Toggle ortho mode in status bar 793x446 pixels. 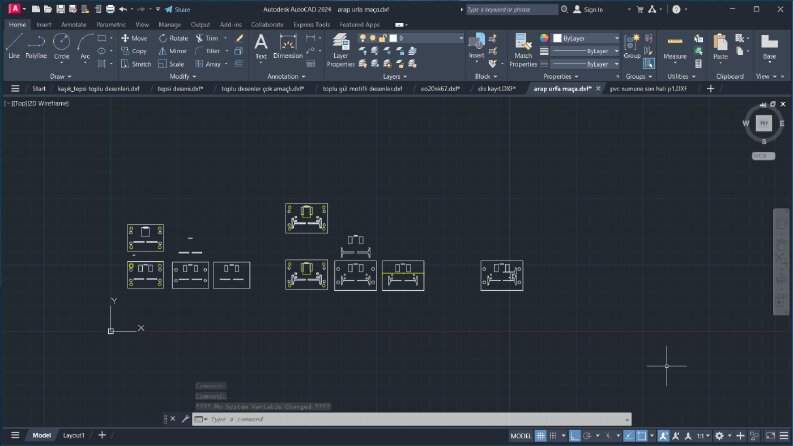coord(575,435)
